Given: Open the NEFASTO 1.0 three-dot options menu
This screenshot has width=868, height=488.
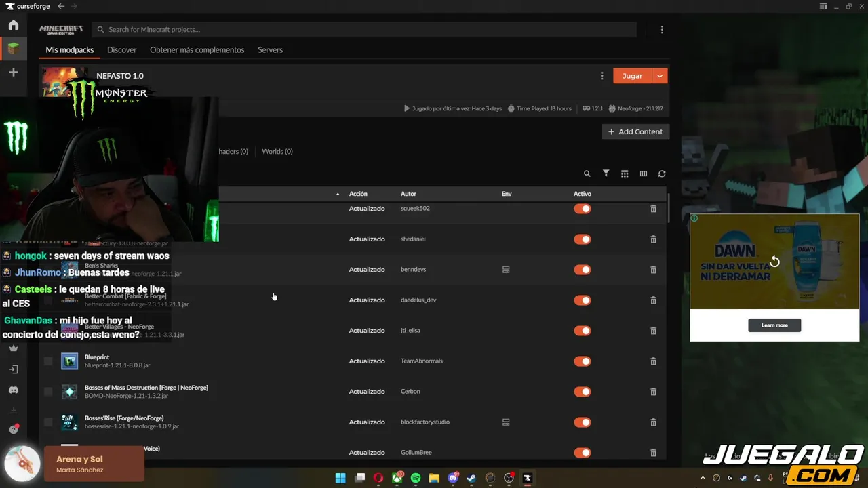Looking at the screenshot, I should 602,76.
